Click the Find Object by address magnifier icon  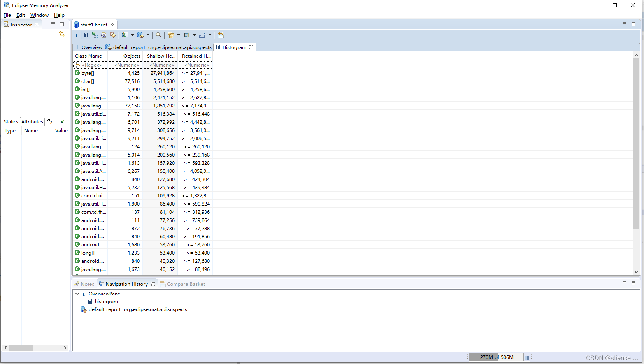pyautogui.click(x=158, y=35)
